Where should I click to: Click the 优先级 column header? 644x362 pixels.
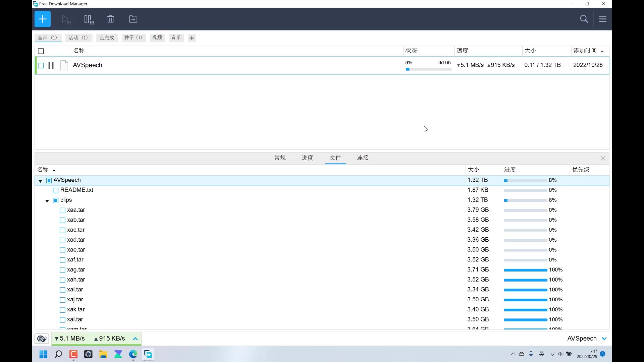[589, 170]
